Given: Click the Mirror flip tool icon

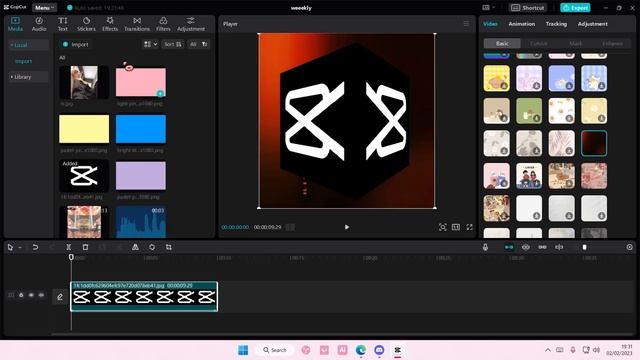Looking at the screenshot, I should [x=135, y=247].
